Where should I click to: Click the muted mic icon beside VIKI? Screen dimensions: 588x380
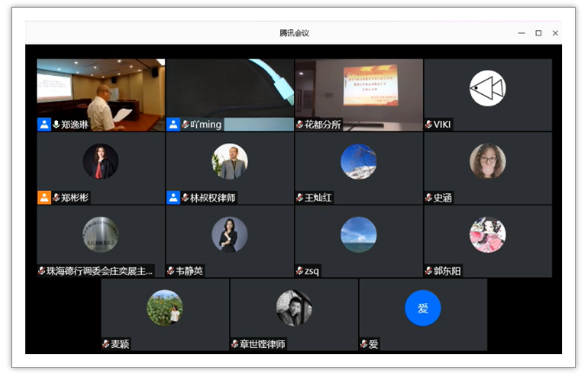coord(428,124)
